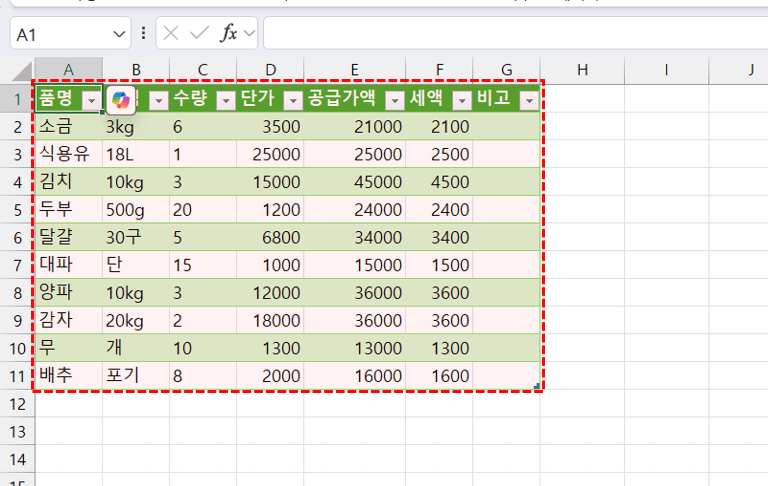Screen dimensions: 768x486
Task: Open the dropdown chevron next to fx
Action: point(249,33)
